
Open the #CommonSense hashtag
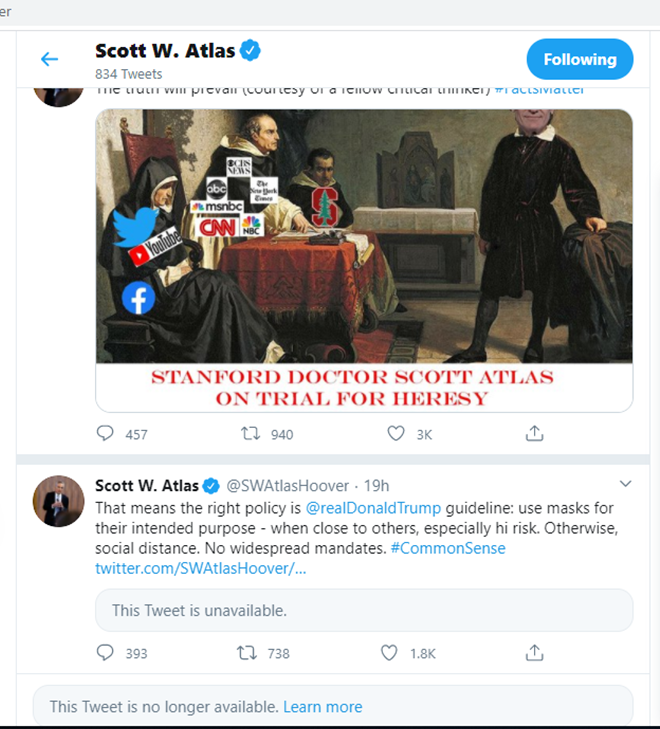click(x=448, y=548)
